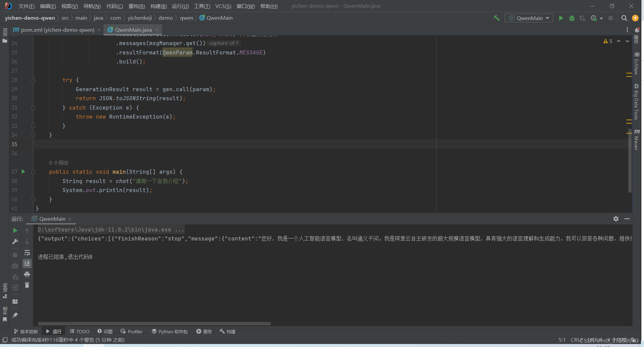The width and height of the screenshot is (644, 347).
Task: Close the pom.xml editor tab
Action: point(99,30)
